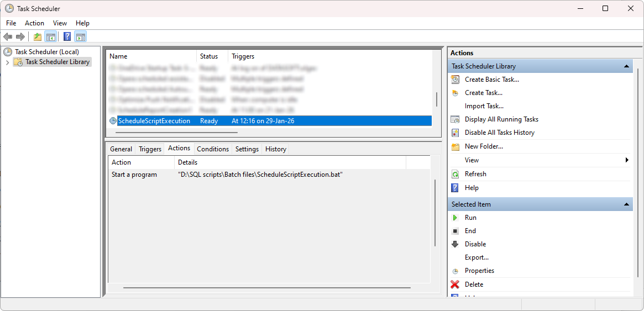Screen dimensions: 644x311
Task: Click the ScheduleScriptExecution.bat path details
Action: (260, 175)
